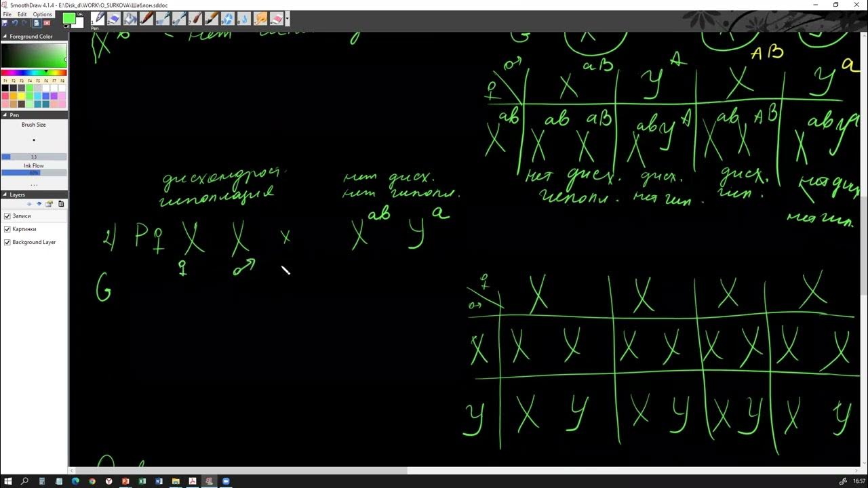
Task: Choose tool number 7, the bristle brush
Action: (195, 18)
